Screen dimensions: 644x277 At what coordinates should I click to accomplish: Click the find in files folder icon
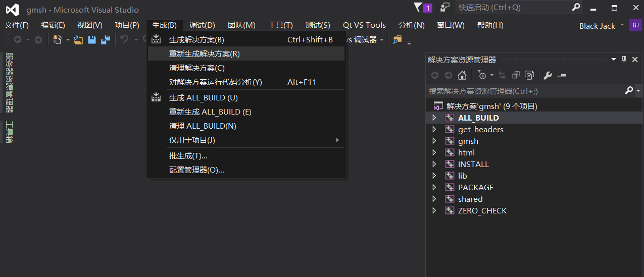coord(398,39)
